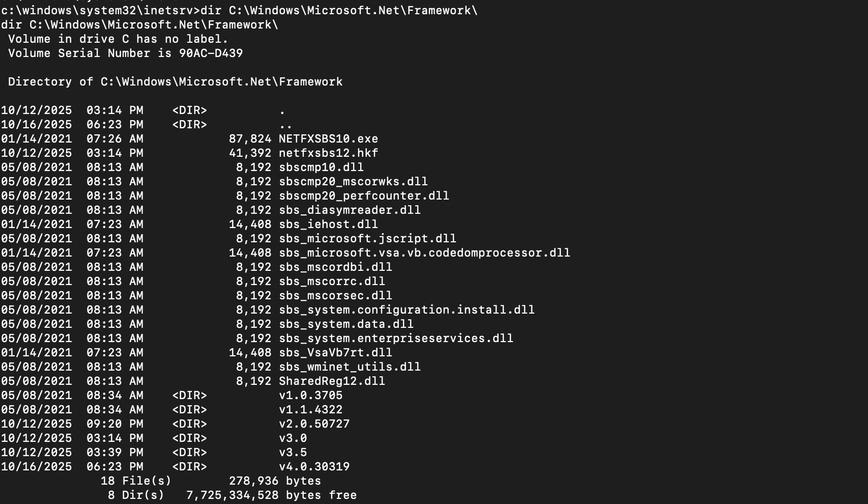Click on sbs_system.enterpriseservices.dll

pos(396,339)
